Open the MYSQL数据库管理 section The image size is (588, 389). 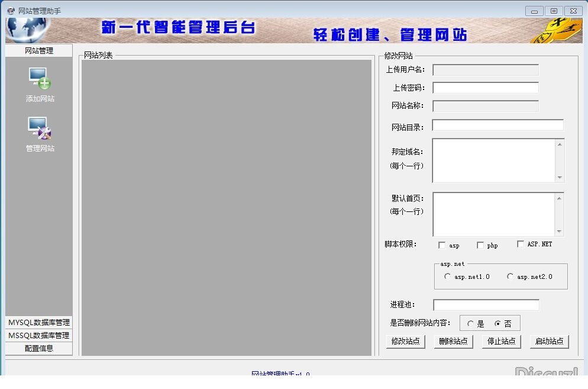39,323
